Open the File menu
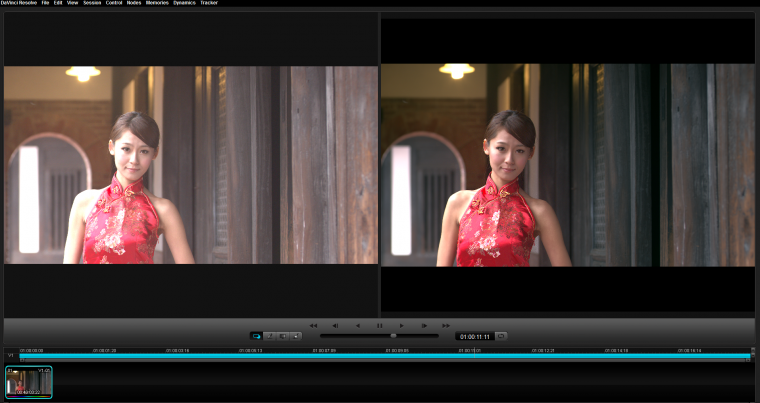 pos(45,3)
